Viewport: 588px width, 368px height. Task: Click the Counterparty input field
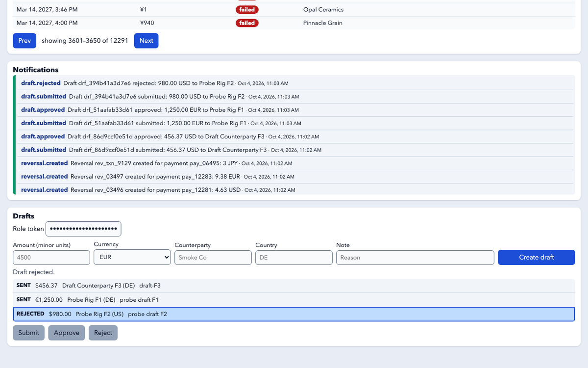click(x=213, y=257)
